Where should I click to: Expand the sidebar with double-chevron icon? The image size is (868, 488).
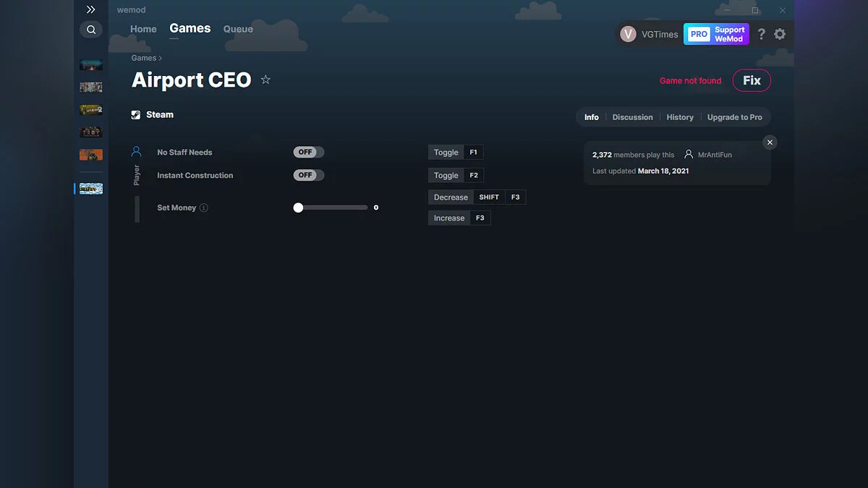point(90,10)
